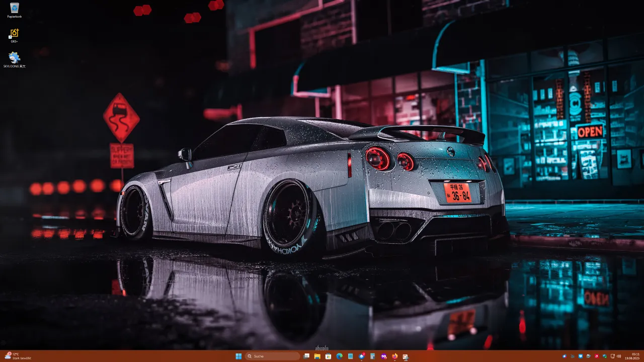Open the clock and date flyout
The image size is (644, 362).
pos(633,356)
